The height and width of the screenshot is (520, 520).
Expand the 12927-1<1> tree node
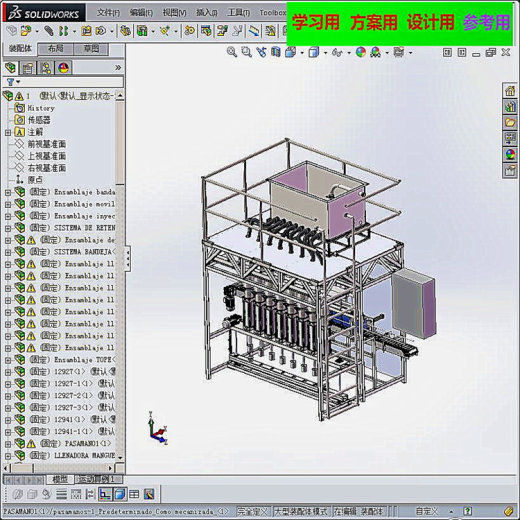[8, 384]
